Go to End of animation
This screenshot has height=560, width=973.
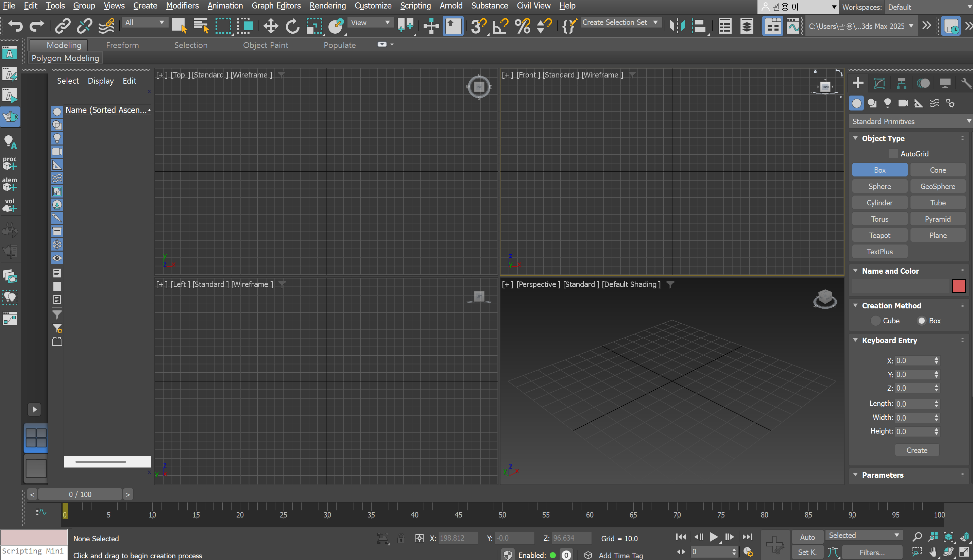pyautogui.click(x=747, y=537)
